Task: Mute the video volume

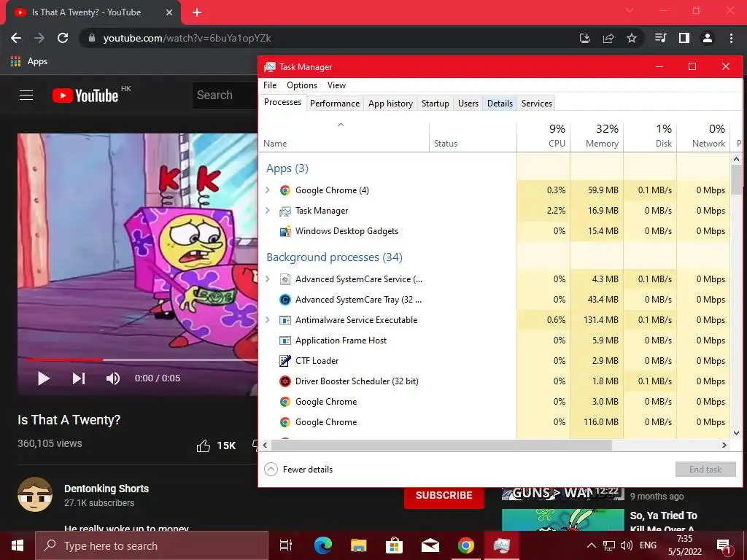Action: tap(113, 378)
